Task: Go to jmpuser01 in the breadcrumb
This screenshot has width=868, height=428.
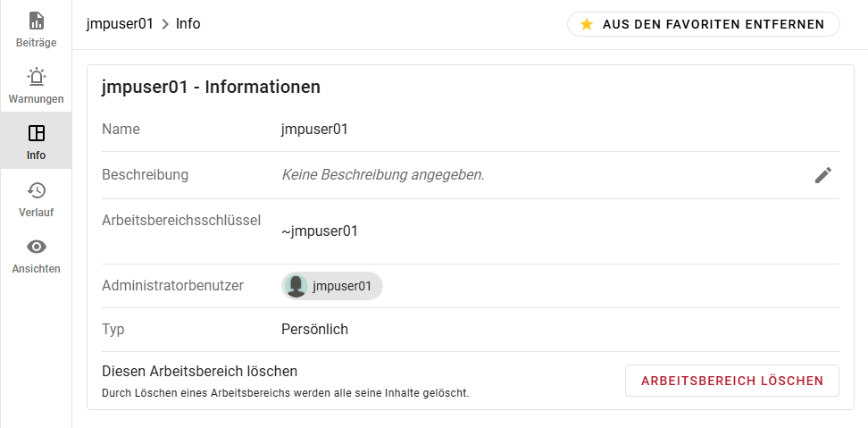Action: pos(120,24)
